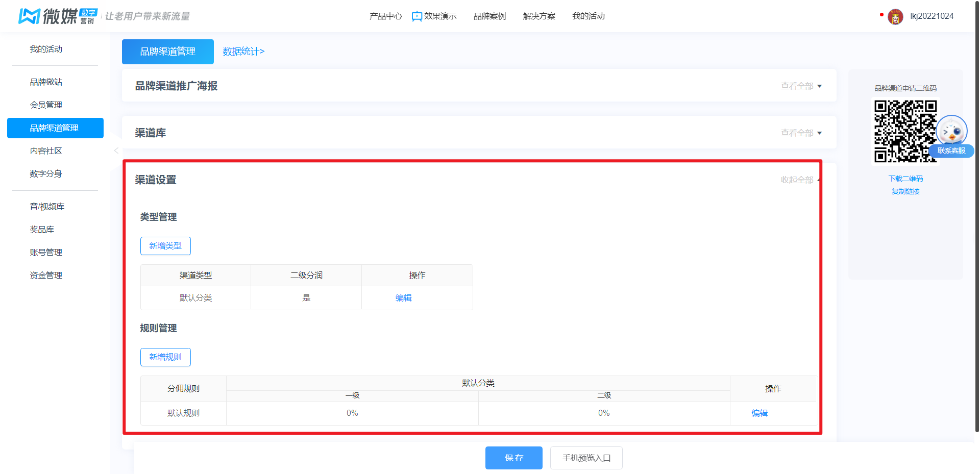The height and width of the screenshot is (474, 980).
Task: Click the 是 cell under 二级分润
Action: [x=306, y=298]
